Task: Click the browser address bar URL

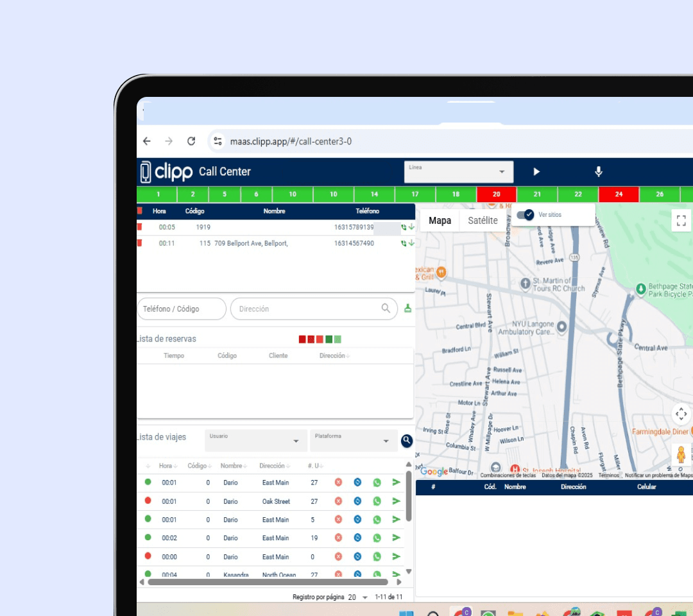Action: point(291,141)
